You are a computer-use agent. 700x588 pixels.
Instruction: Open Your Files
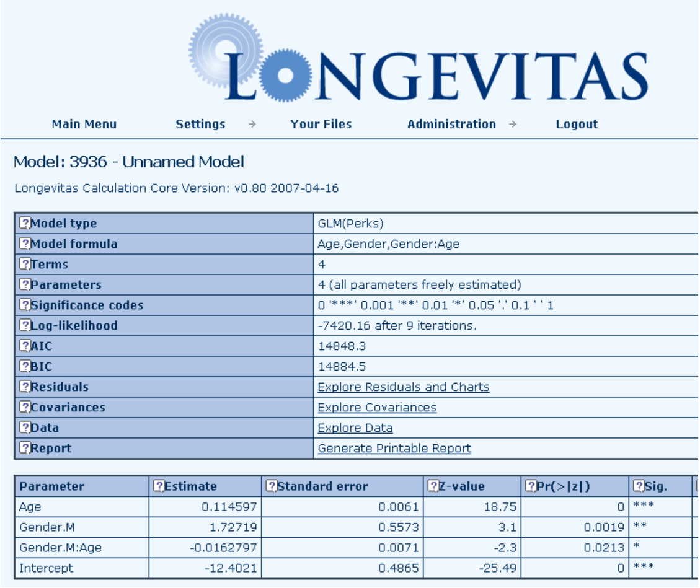click(x=321, y=124)
